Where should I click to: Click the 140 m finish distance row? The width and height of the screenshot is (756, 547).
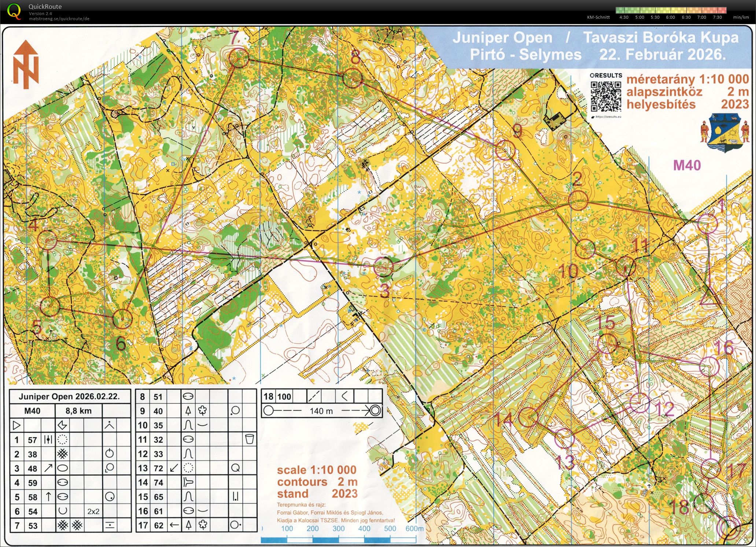[321, 411]
